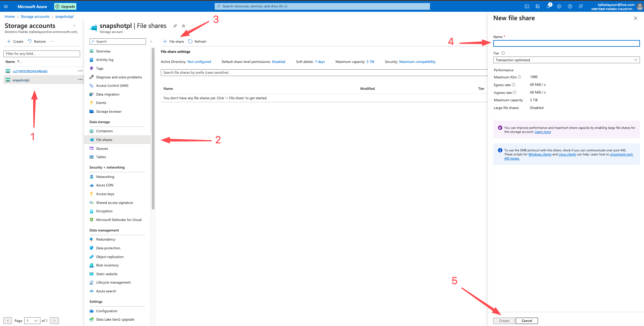Select Containers in the resource menu
644x326 pixels.
click(104, 131)
